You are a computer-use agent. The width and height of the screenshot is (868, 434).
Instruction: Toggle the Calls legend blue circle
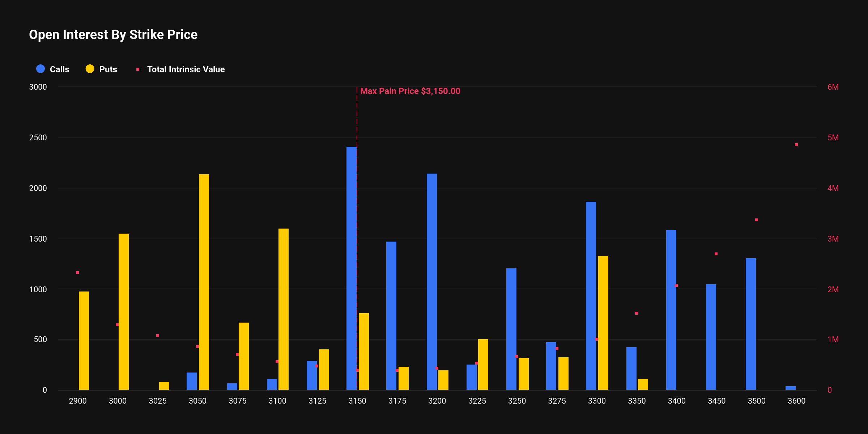point(41,69)
